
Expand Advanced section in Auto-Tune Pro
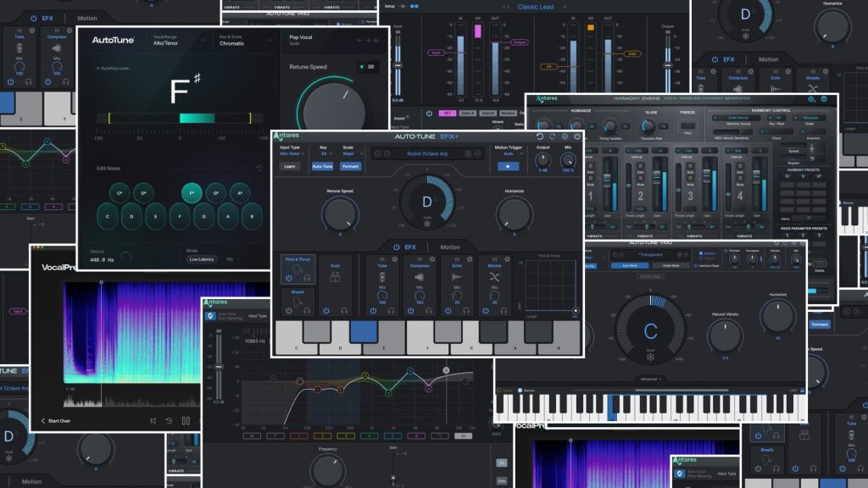[650, 379]
